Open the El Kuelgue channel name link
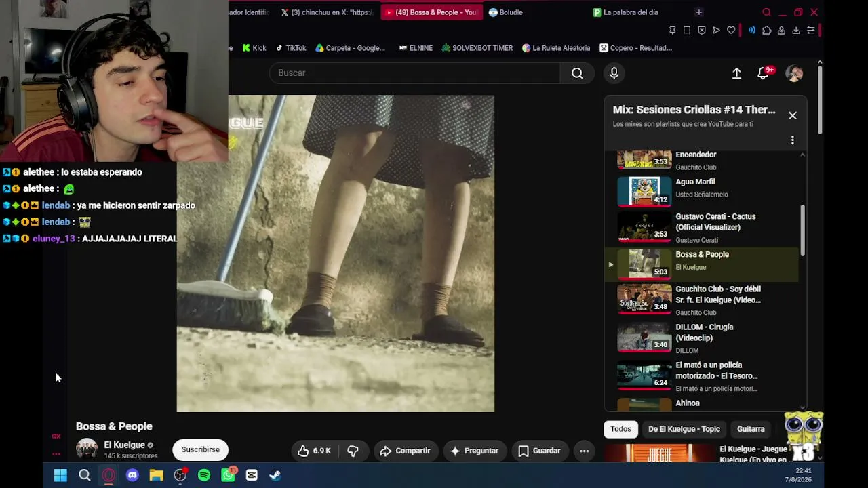Image resolution: width=868 pixels, height=488 pixels. pyautogui.click(x=124, y=445)
